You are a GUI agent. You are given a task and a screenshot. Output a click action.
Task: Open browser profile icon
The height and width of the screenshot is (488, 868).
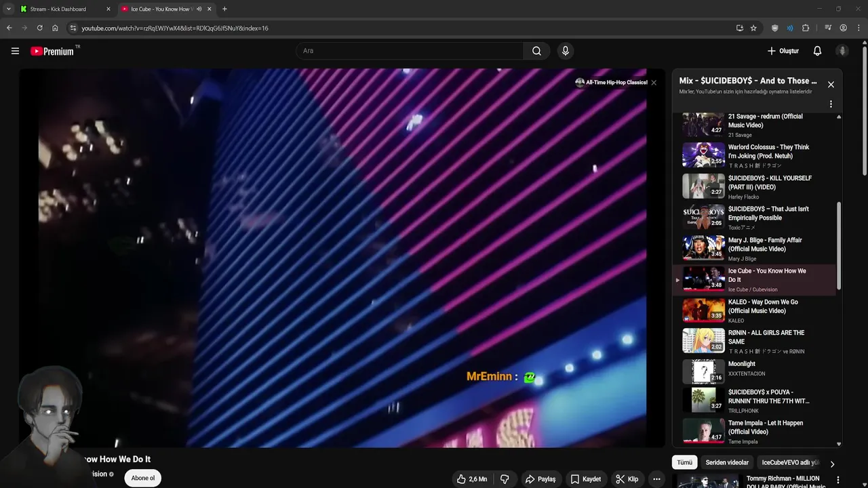pos(844,28)
